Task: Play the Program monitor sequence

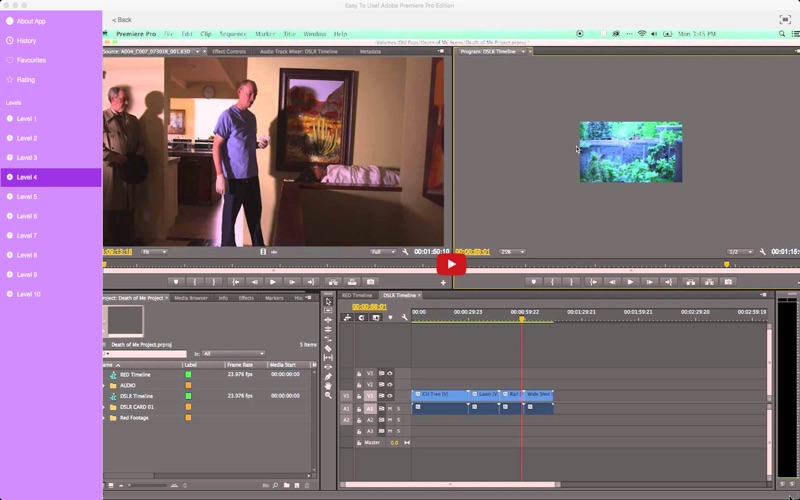Action: tap(631, 282)
